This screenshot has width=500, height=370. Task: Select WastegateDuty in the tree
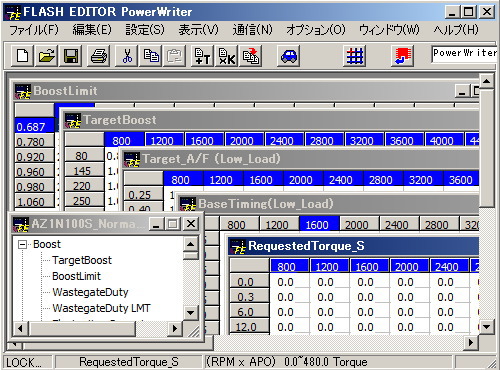point(90,292)
